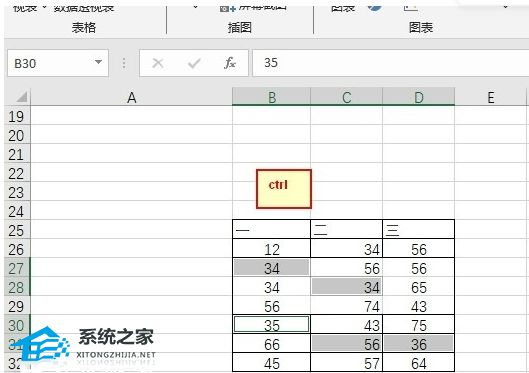
Task: Select cell C27 containing 56
Action: pos(346,268)
